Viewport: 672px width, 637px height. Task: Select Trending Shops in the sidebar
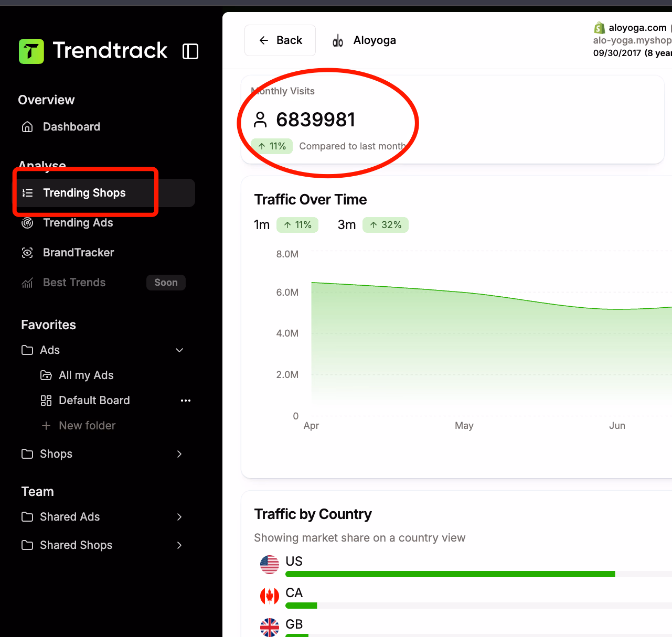click(x=85, y=192)
